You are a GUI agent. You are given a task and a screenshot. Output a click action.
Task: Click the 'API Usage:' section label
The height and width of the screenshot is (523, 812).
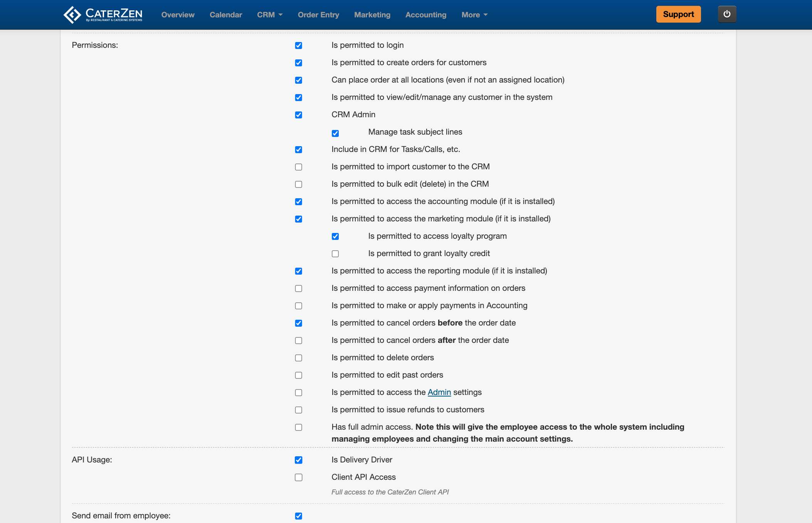point(92,460)
